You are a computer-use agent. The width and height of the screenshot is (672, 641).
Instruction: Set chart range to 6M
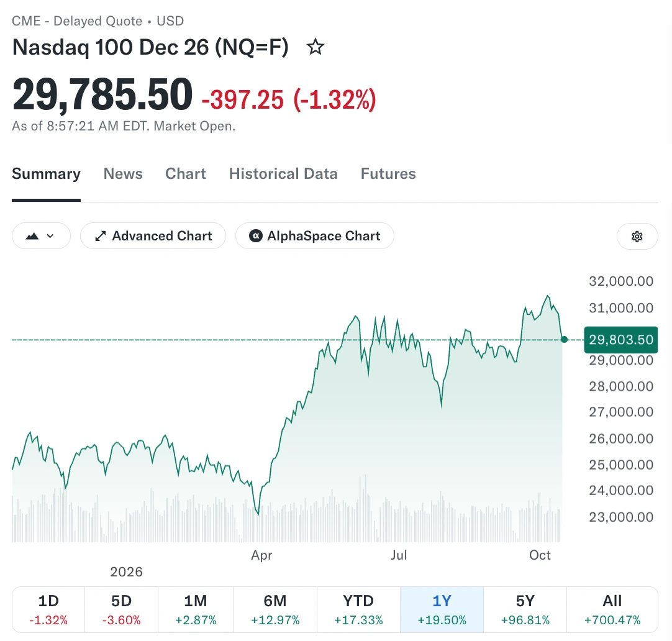click(275, 610)
